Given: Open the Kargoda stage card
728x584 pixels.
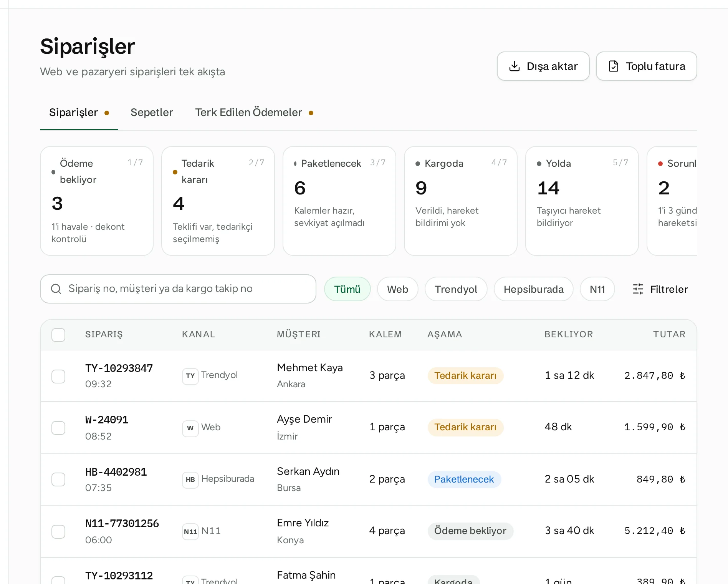Looking at the screenshot, I should (x=461, y=201).
